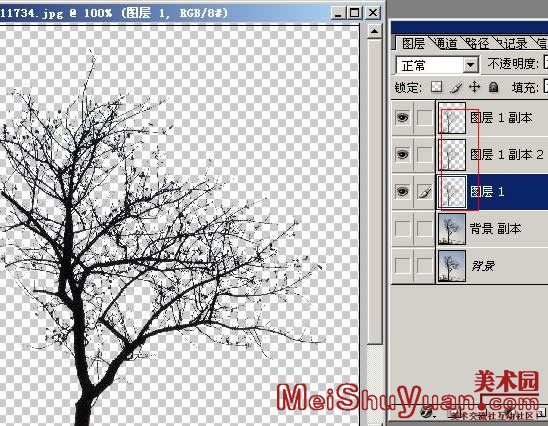Click the lock position move icon
This screenshot has width=548, height=426.
click(474, 86)
